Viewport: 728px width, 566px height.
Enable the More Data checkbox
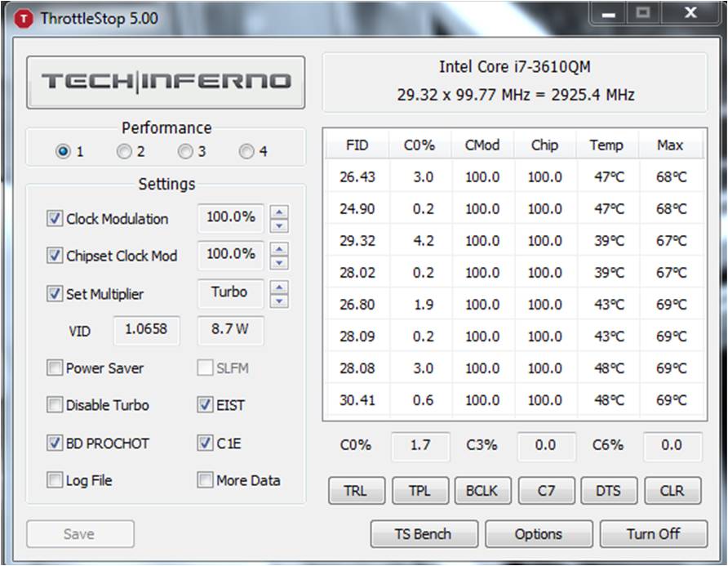pyautogui.click(x=205, y=479)
